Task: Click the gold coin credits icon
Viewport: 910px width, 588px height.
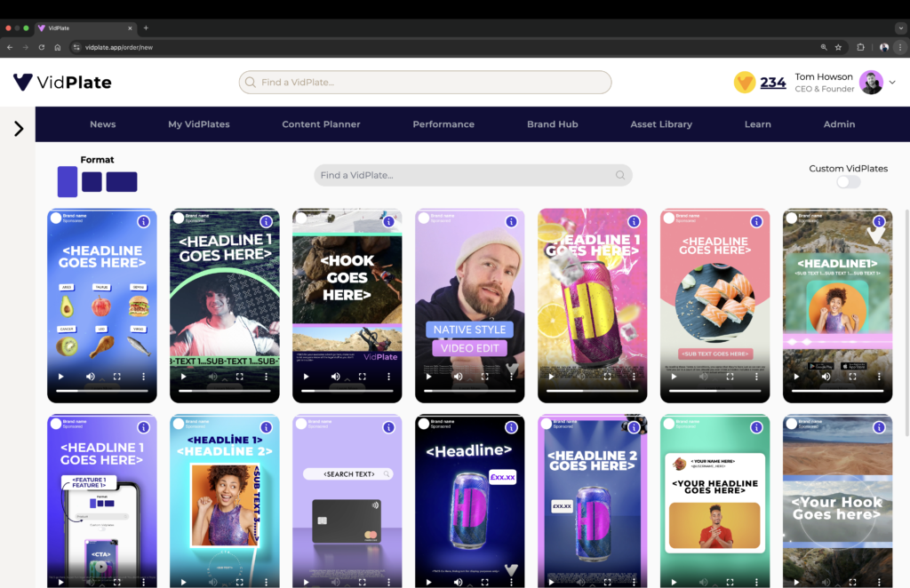Action: (x=745, y=83)
